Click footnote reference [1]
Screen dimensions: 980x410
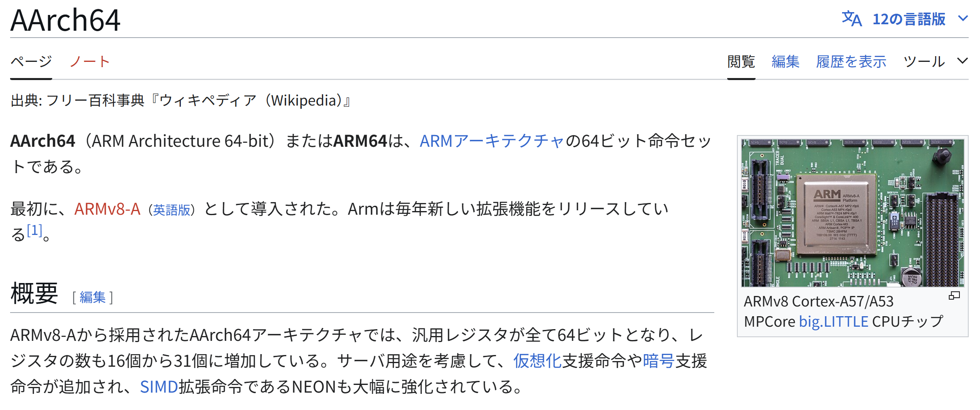[x=35, y=230]
